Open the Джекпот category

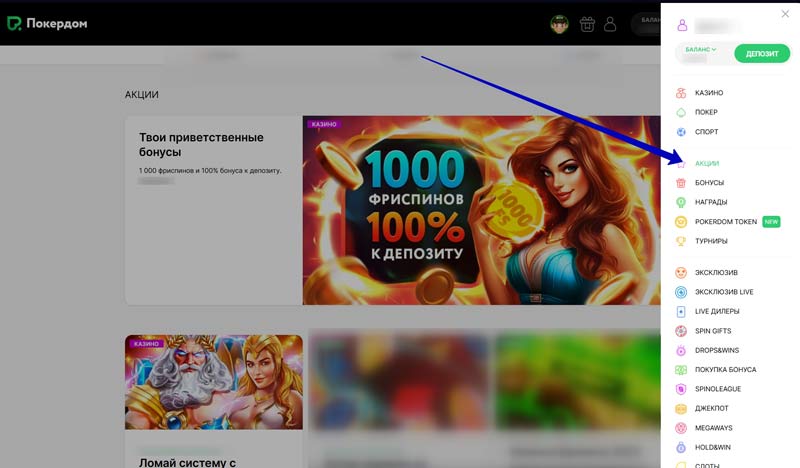click(x=712, y=408)
